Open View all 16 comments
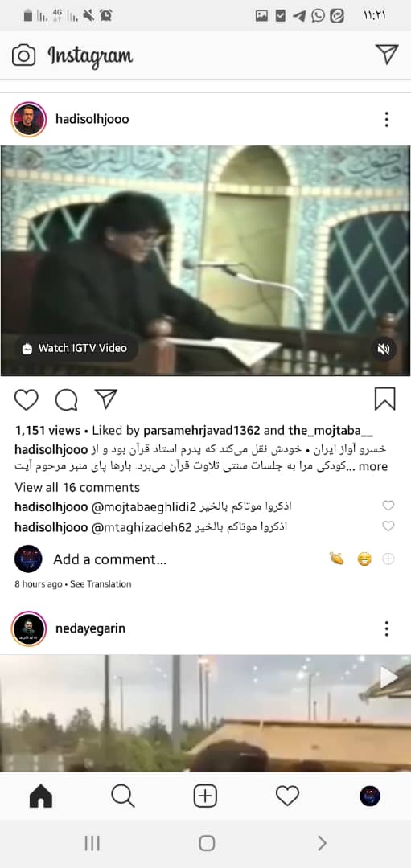This screenshot has height=868, width=411. pos(77,487)
